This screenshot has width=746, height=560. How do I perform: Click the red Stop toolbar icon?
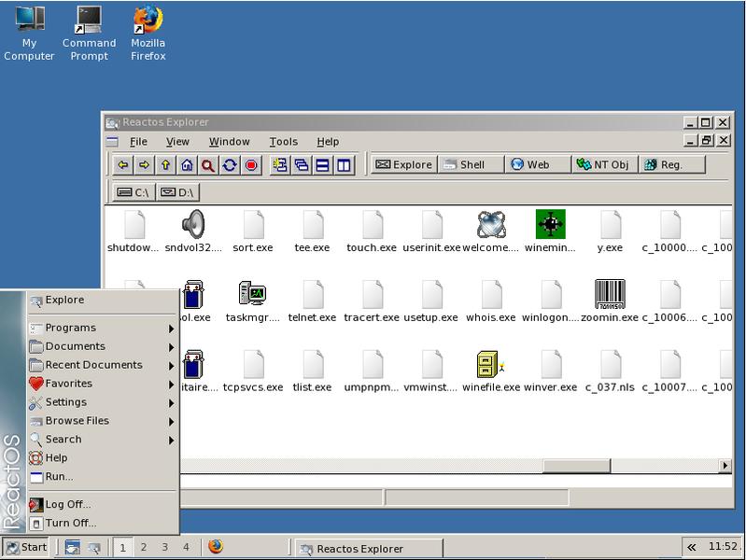tap(251, 165)
